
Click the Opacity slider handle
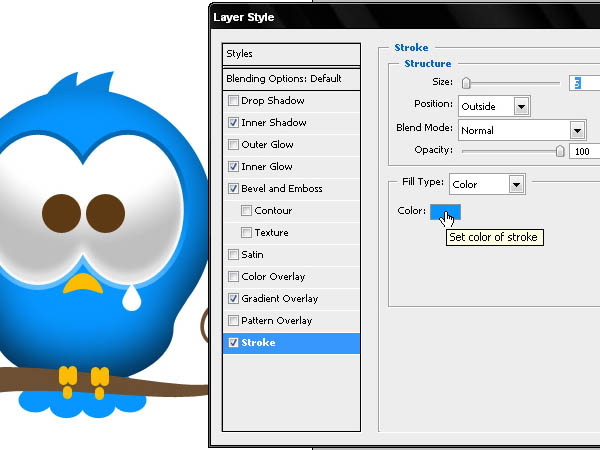(560, 151)
